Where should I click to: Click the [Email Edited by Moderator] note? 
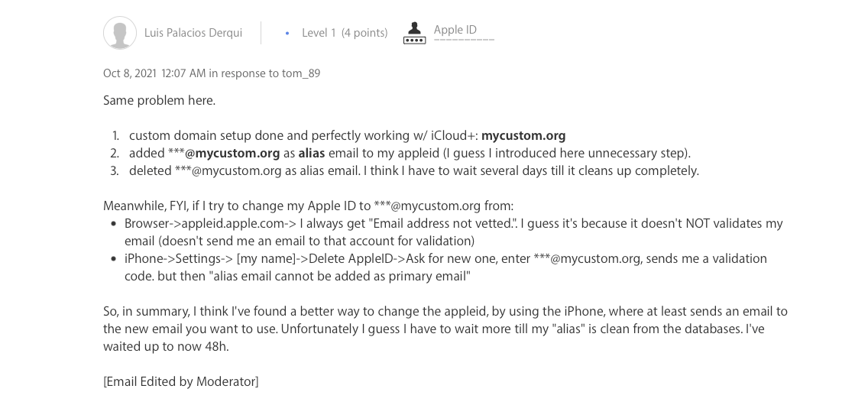pos(180,381)
